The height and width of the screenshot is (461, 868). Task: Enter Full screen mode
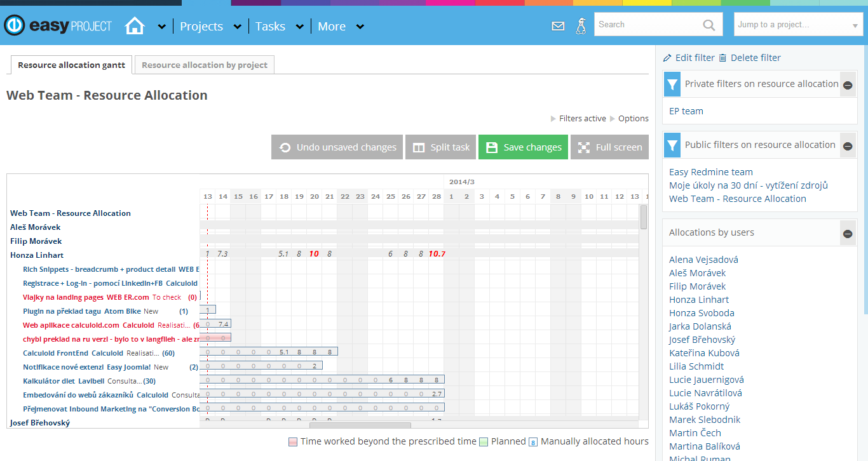click(x=609, y=147)
